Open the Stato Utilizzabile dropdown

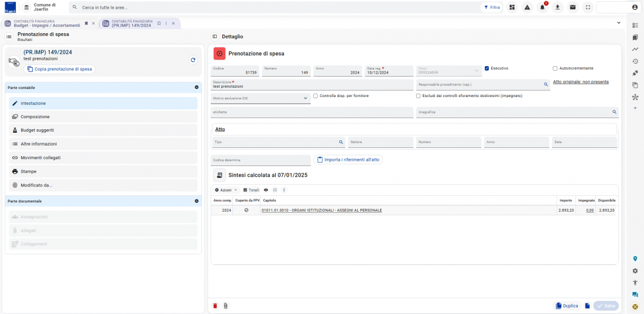pos(448,71)
